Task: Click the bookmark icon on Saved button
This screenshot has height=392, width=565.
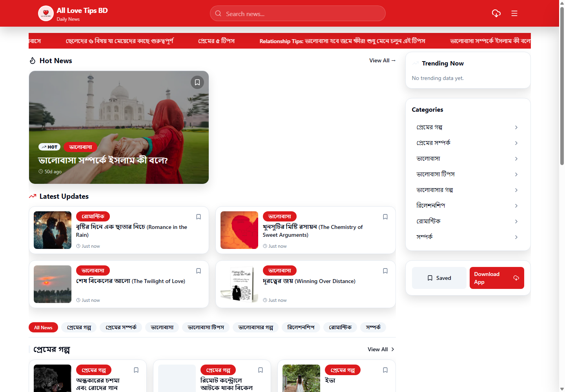Action: point(430,278)
